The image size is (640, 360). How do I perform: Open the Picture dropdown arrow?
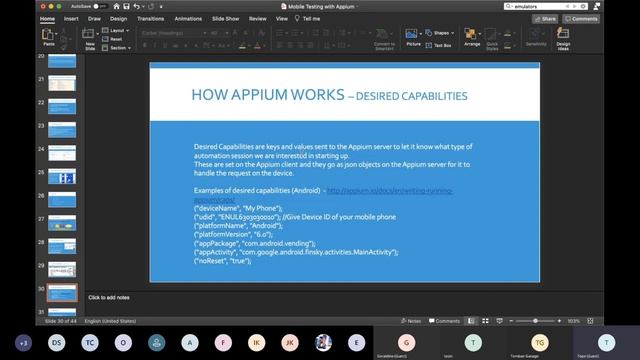pos(420,34)
